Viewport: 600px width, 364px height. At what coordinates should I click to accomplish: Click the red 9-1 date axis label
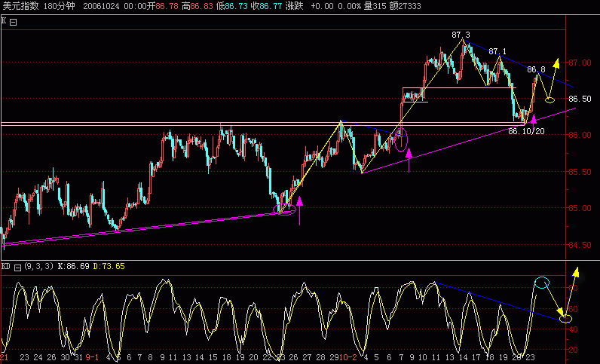tap(92, 357)
